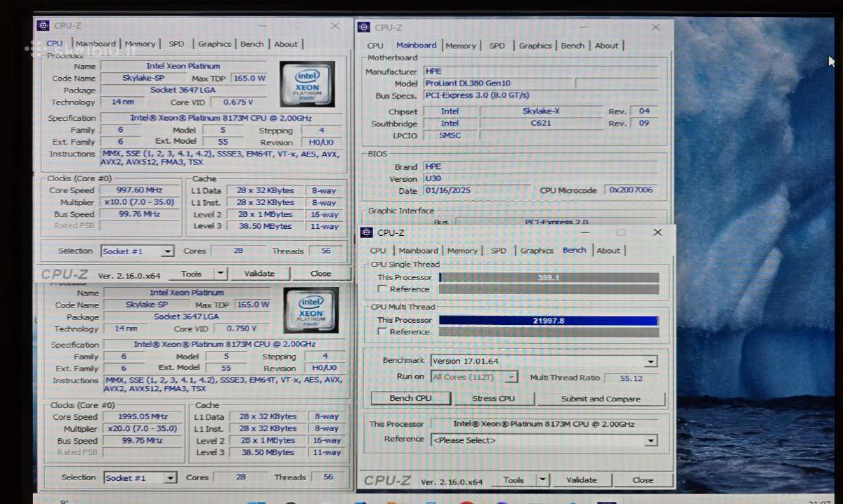
Task: Click multi thread score bar 21997.8
Action: pyautogui.click(x=549, y=320)
